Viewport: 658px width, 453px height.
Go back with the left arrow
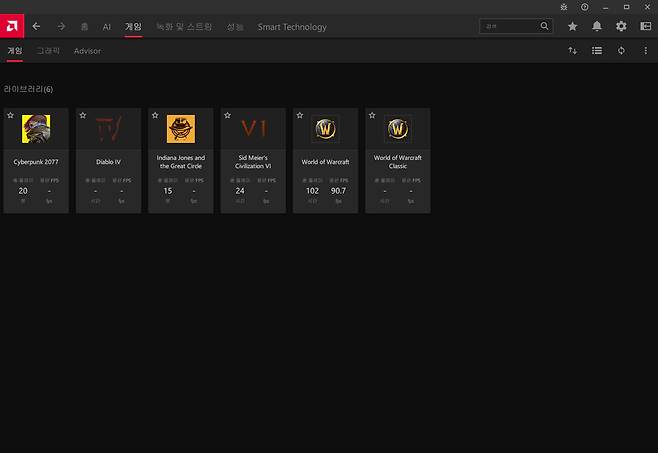37,26
